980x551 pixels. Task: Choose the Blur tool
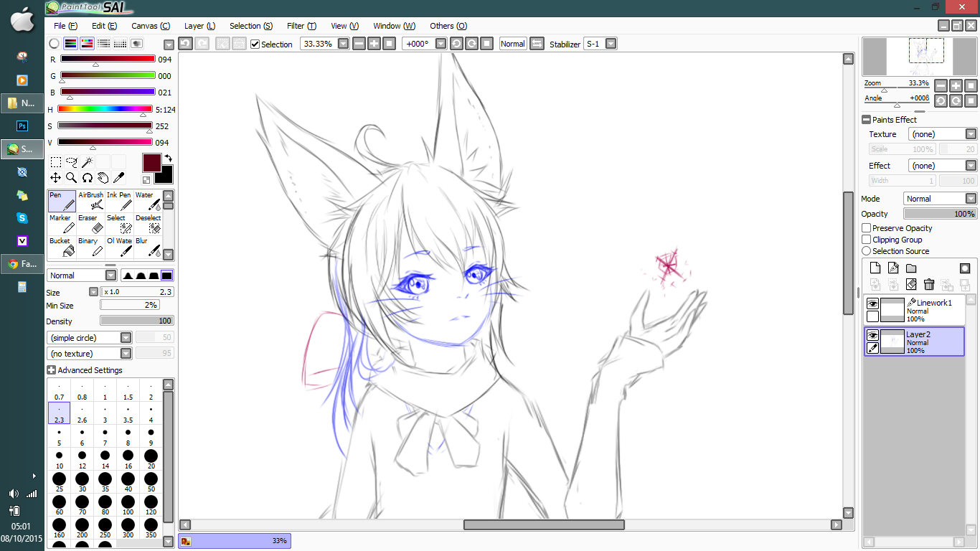point(148,247)
